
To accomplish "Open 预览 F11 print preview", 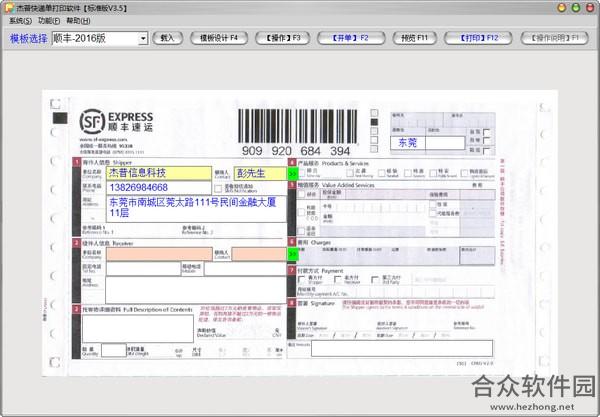I will [414, 38].
